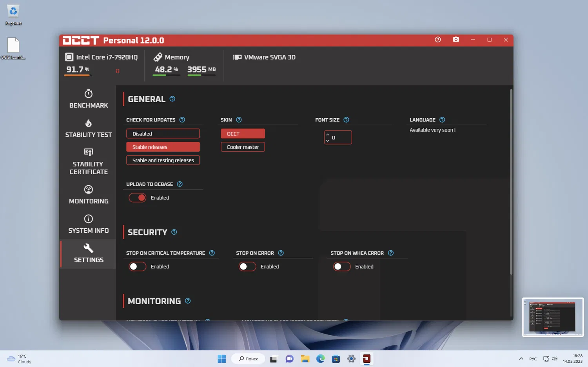Open File Explorer from the taskbar

[x=305, y=359]
